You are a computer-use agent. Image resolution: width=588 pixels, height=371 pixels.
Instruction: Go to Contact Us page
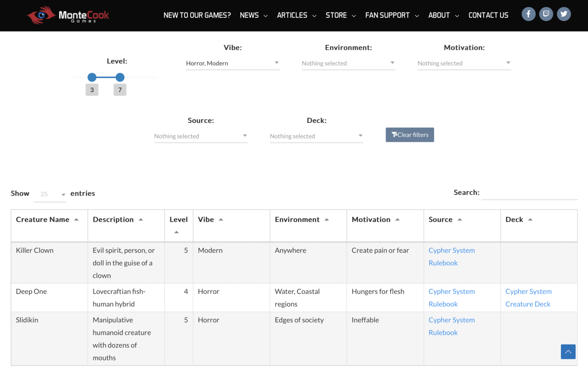(x=488, y=15)
